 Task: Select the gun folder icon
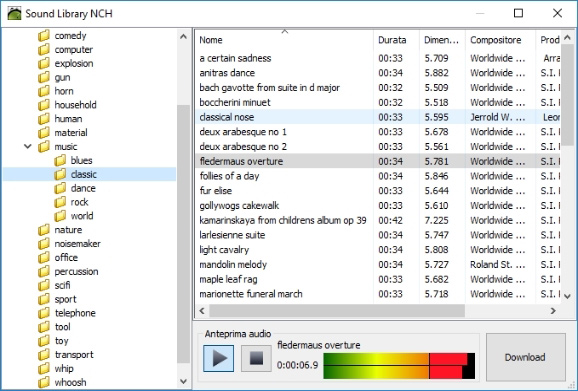click(x=44, y=77)
